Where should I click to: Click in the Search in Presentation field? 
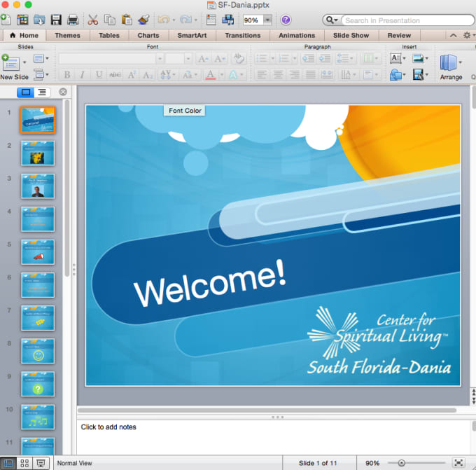pos(407,20)
